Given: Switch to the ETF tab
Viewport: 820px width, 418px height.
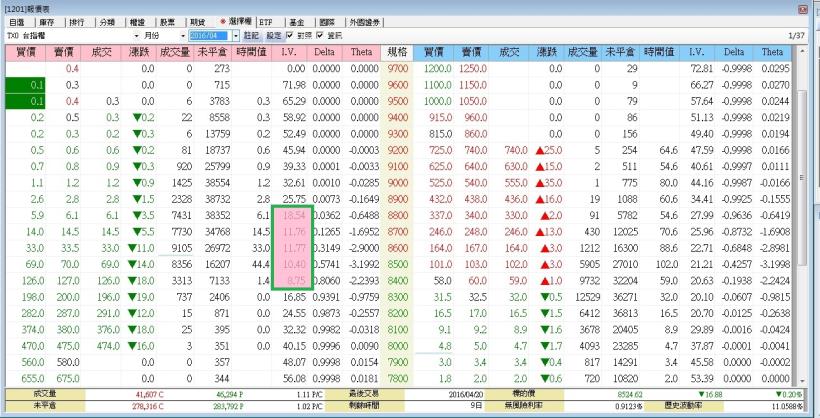Looking at the screenshot, I should 264,21.
